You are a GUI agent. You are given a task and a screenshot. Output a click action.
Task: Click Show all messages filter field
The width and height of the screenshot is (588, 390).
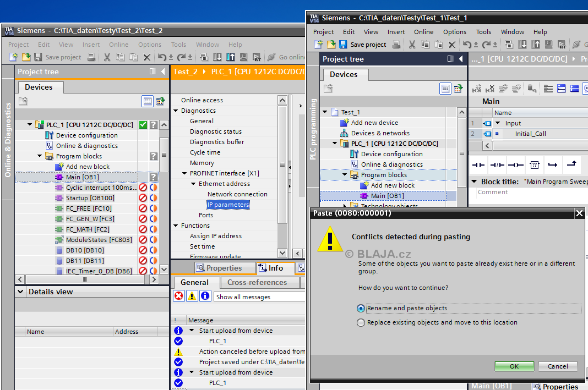coord(259,296)
